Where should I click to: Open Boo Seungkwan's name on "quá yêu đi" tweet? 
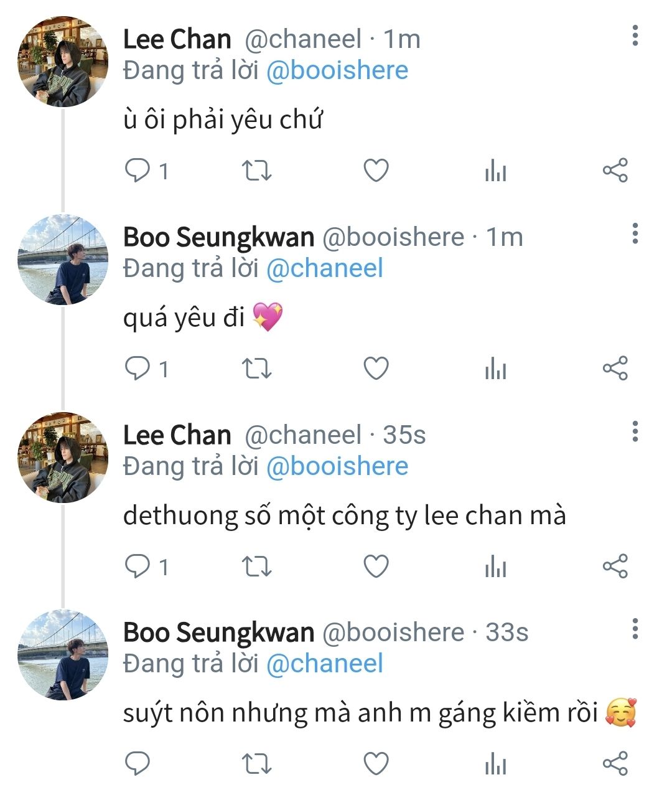point(218,237)
